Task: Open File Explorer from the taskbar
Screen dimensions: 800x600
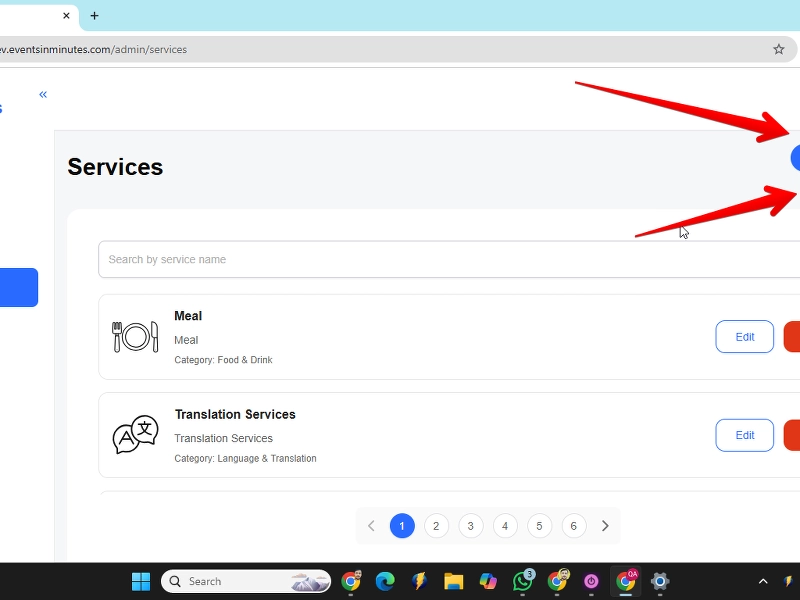Action: (x=454, y=581)
